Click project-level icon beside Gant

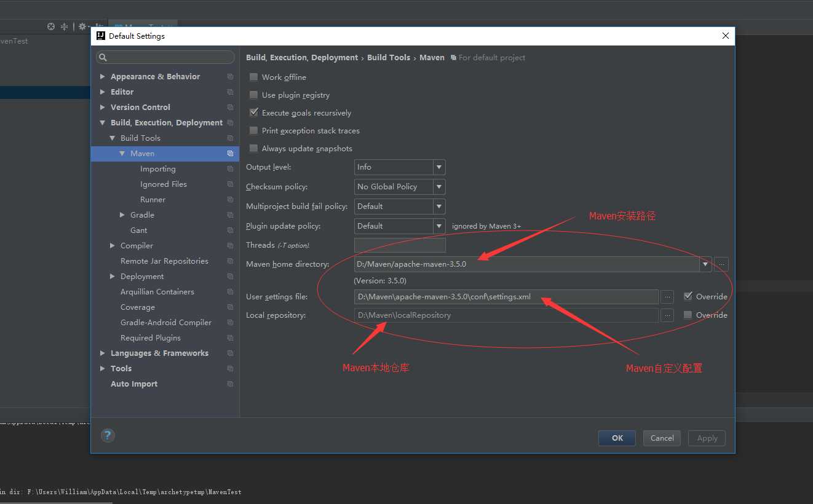(x=230, y=230)
